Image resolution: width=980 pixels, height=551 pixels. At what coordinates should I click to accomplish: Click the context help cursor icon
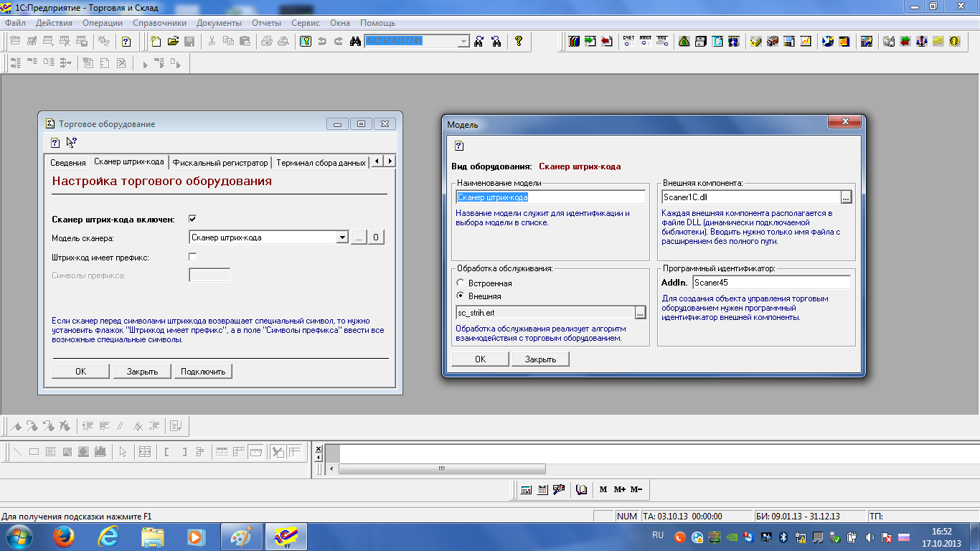pos(71,142)
